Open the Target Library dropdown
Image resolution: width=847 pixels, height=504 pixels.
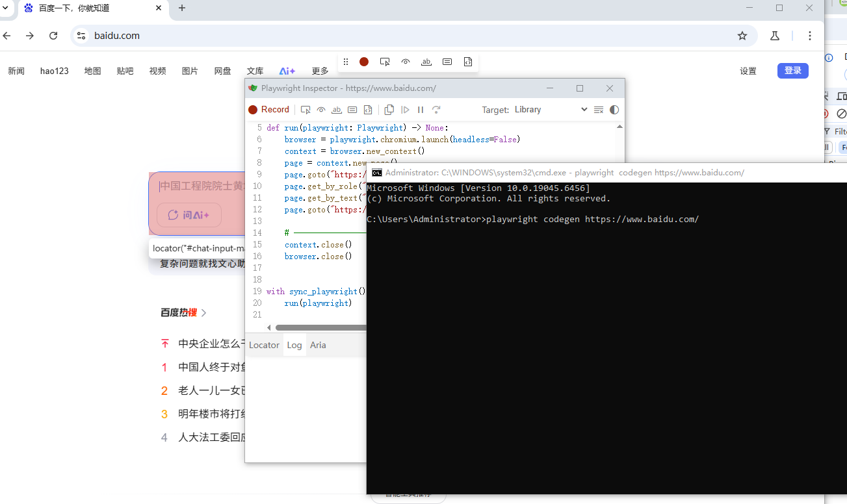[551, 110]
